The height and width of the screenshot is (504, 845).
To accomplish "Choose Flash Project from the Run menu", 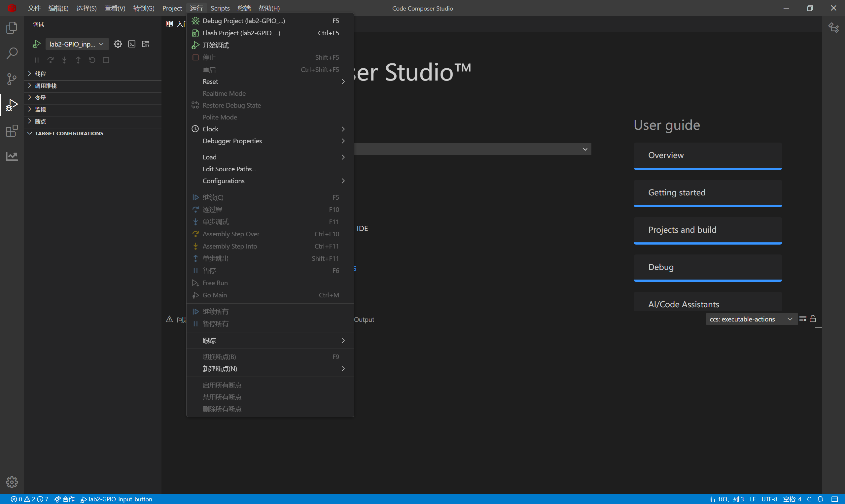I will (x=241, y=33).
